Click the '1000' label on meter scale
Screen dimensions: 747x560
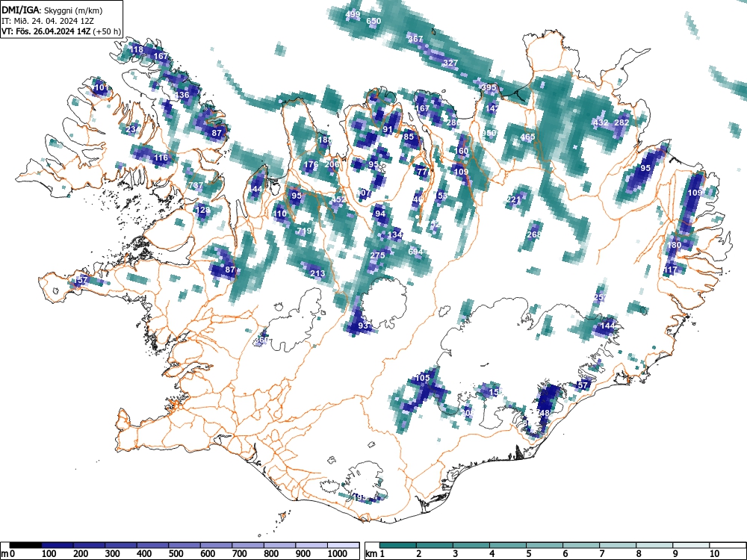[338, 554]
